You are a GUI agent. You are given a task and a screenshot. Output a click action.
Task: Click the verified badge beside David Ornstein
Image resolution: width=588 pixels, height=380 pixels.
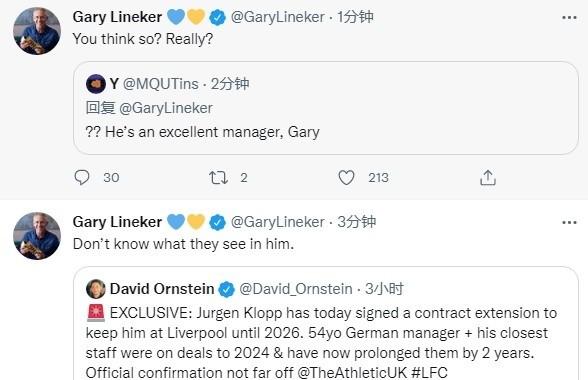pos(226,289)
